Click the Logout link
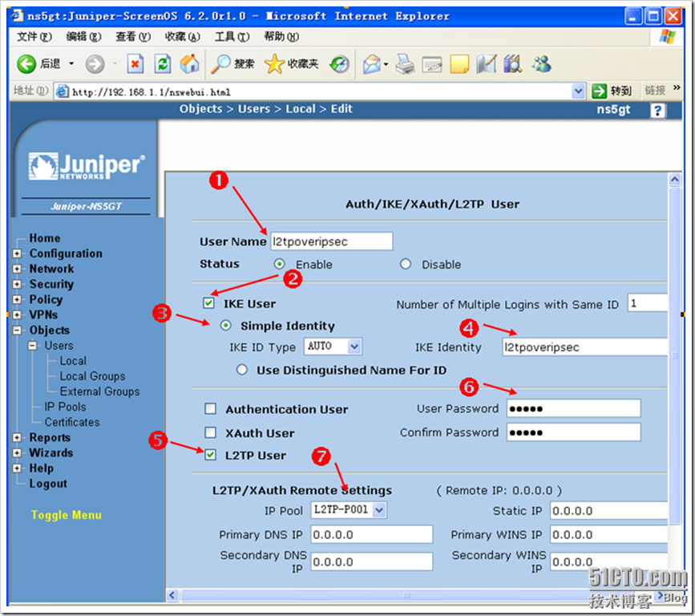This screenshot has height=616, width=695. [48, 484]
